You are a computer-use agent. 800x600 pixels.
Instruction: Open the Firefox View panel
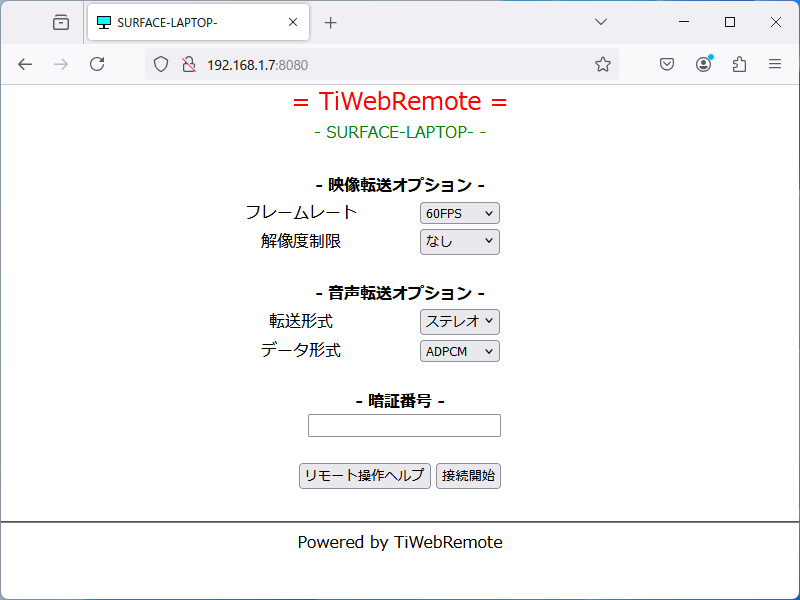[60, 22]
